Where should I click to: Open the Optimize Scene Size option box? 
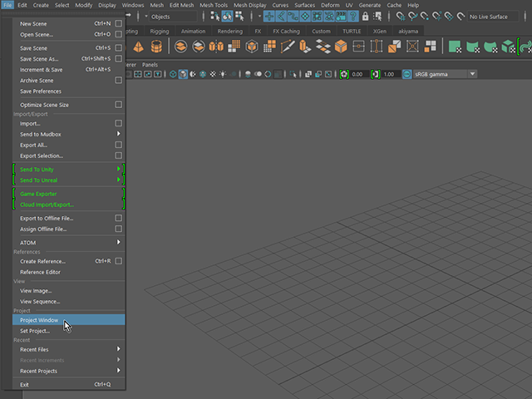118,105
